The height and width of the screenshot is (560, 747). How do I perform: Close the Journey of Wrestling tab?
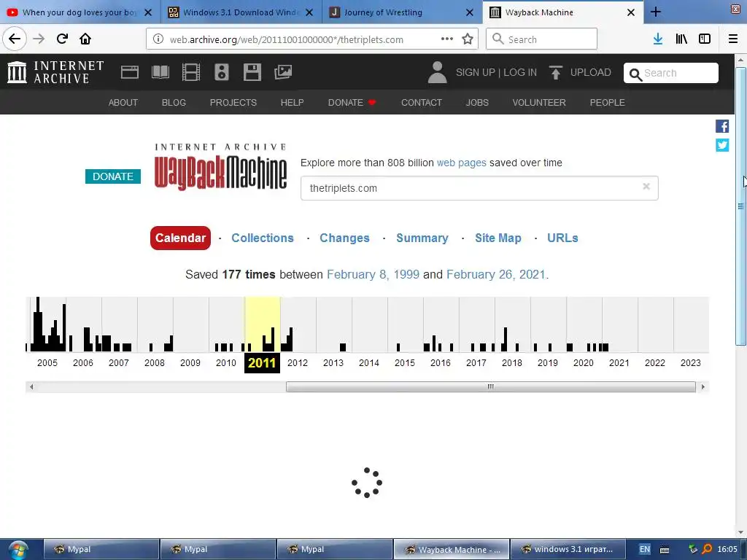[x=470, y=12]
